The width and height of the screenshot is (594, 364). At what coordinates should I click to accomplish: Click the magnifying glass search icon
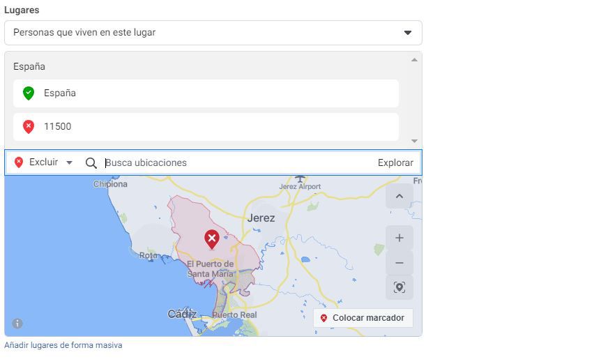pyautogui.click(x=91, y=163)
